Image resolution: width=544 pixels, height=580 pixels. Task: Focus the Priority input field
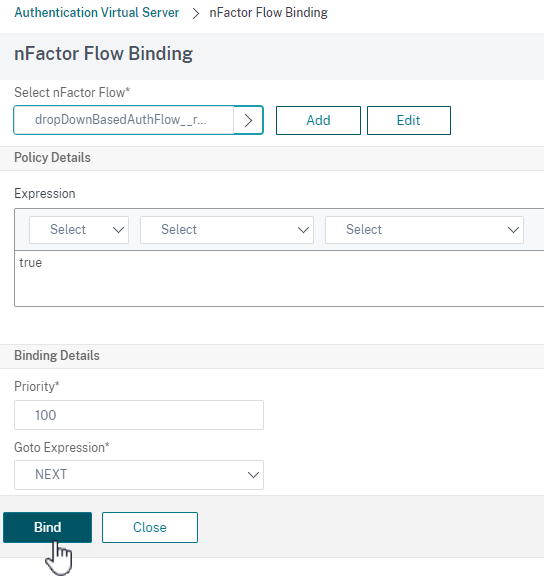pos(139,415)
